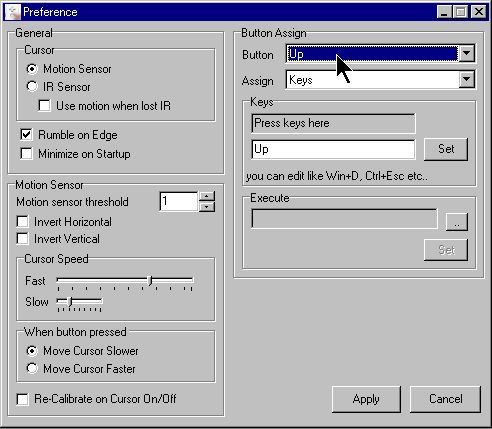Toggle Invert Horizontal checkbox
Viewport: 492px width, 429px height.
click(x=22, y=222)
